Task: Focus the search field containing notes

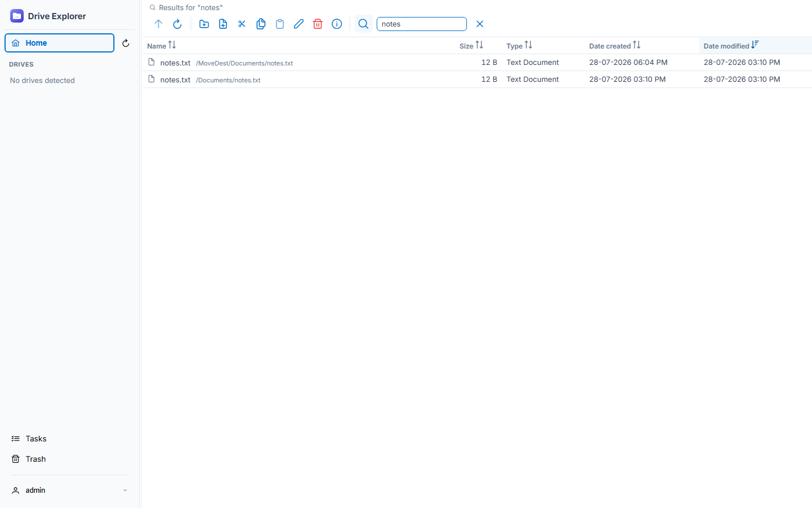Action: tap(422, 24)
